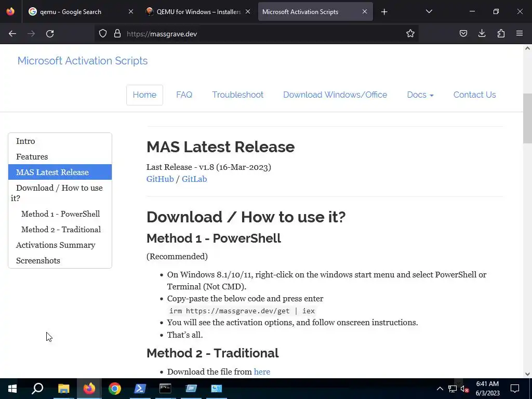Open the Home nav item
The image size is (532, 399).
coord(144,95)
